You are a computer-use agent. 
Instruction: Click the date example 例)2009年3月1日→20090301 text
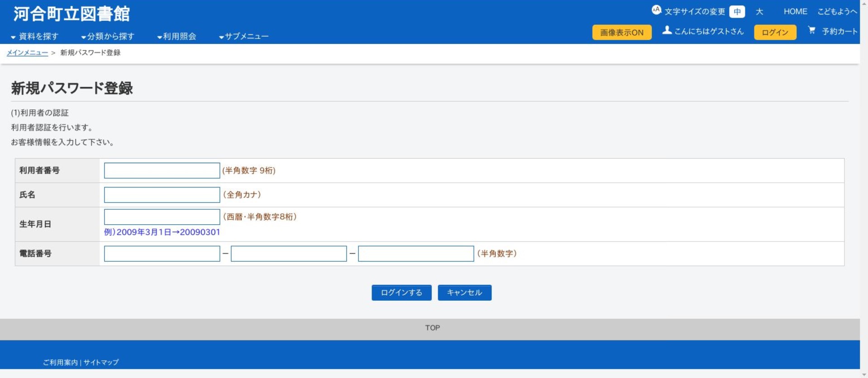pyautogui.click(x=162, y=232)
